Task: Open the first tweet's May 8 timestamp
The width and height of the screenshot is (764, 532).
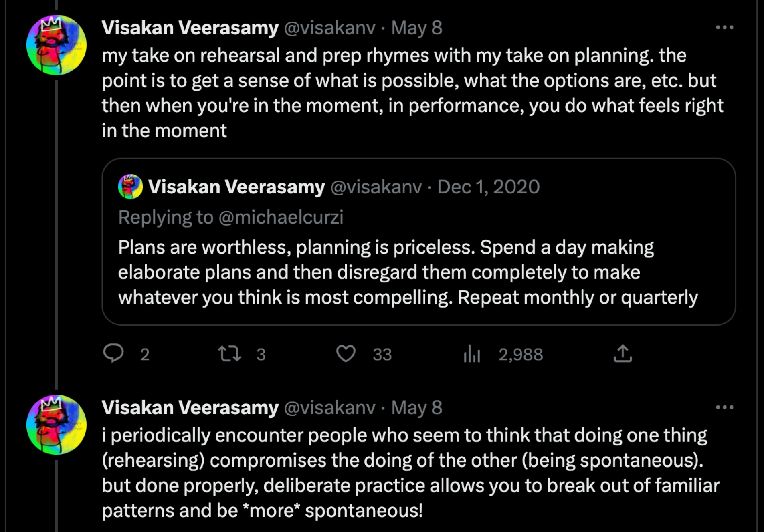Action: (x=416, y=28)
